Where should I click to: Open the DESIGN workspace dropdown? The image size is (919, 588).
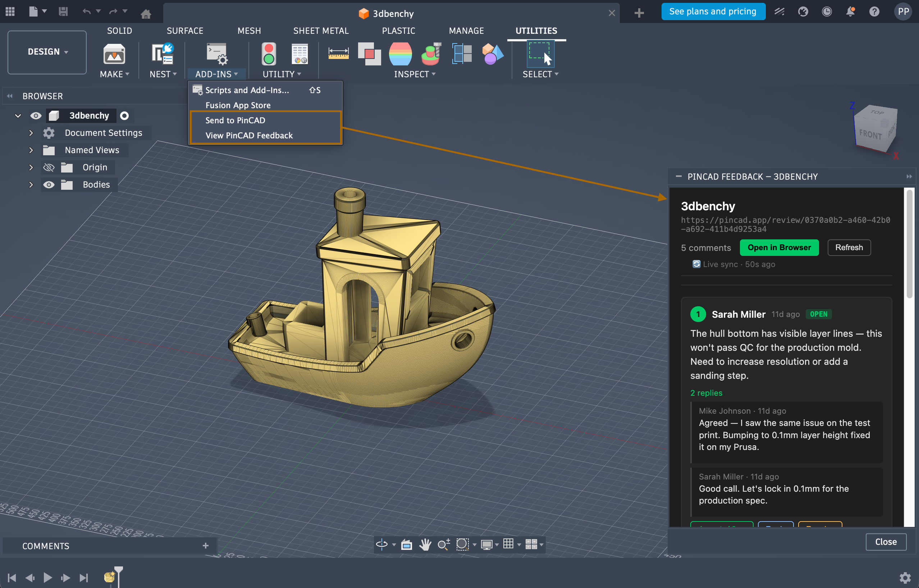(x=47, y=52)
